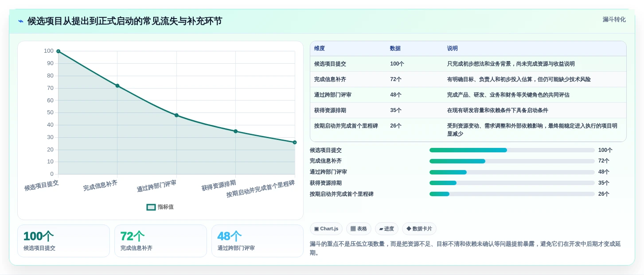The image size is (644, 275).
Task: Click the chart data point at 26
Action: (x=295, y=142)
